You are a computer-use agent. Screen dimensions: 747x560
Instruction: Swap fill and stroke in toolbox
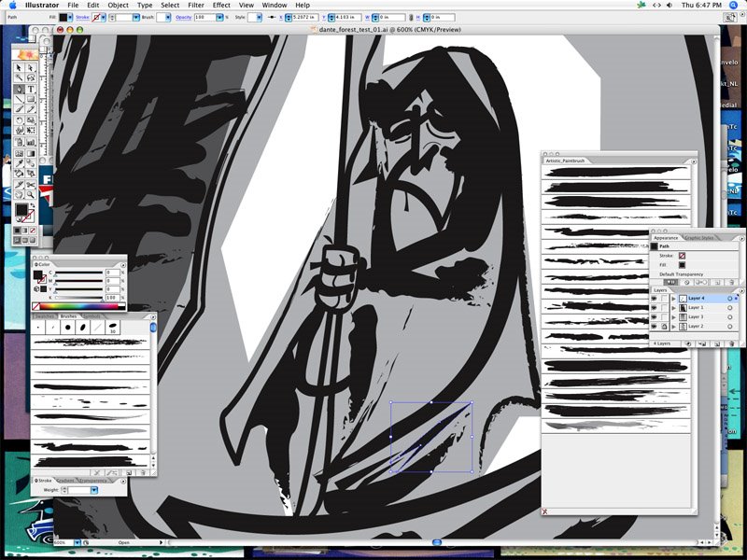[x=33, y=204]
